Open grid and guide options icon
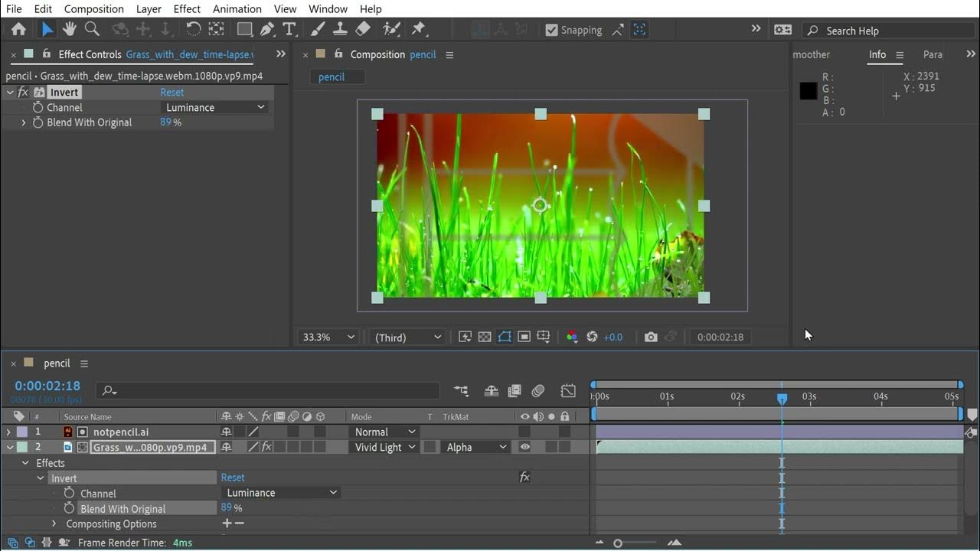The image size is (980, 551). 544,337
